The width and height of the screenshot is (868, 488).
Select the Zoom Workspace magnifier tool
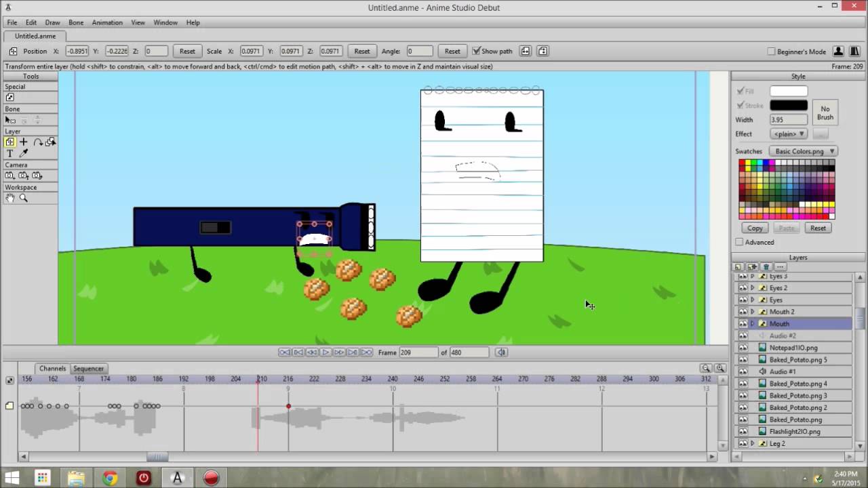click(x=24, y=198)
